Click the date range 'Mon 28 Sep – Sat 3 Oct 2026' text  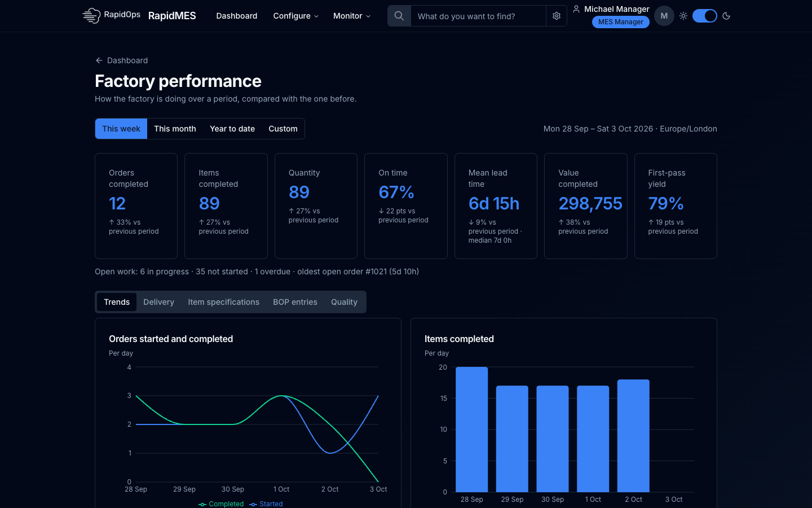tap(598, 129)
